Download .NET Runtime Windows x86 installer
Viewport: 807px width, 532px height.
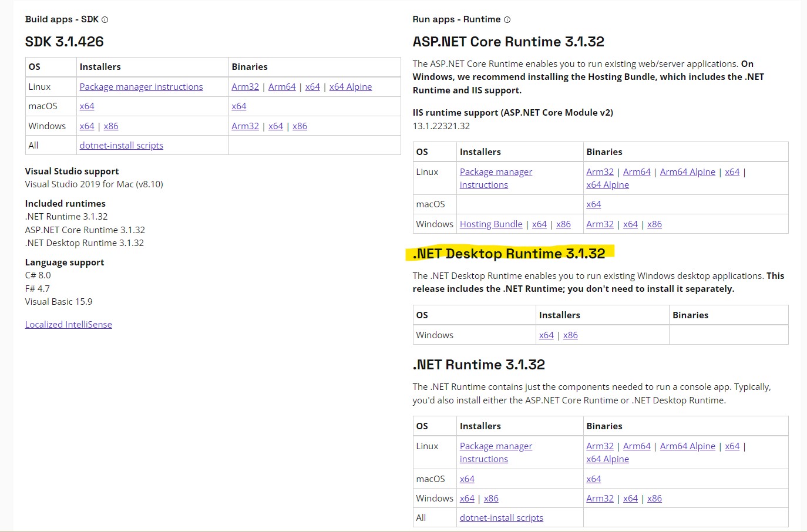(x=491, y=499)
